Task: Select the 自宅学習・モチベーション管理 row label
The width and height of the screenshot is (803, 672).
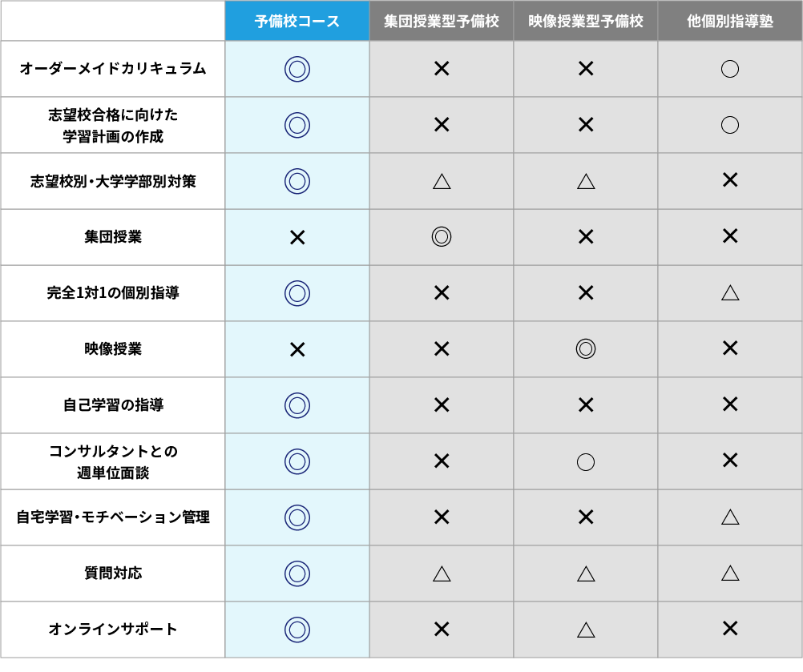Action: (x=113, y=517)
